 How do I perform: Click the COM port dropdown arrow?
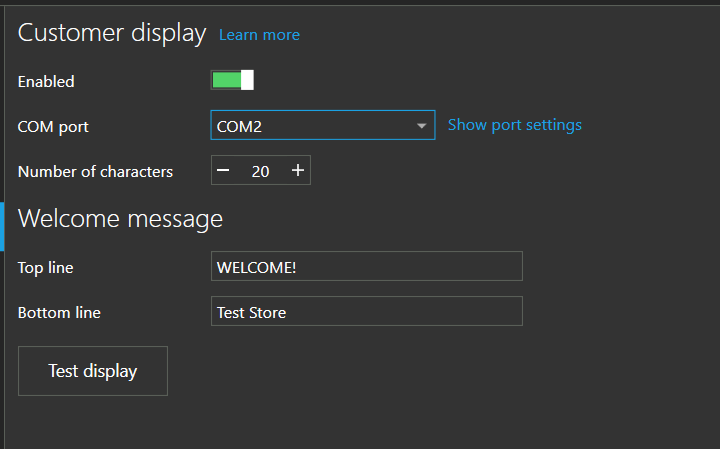(x=421, y=126)
